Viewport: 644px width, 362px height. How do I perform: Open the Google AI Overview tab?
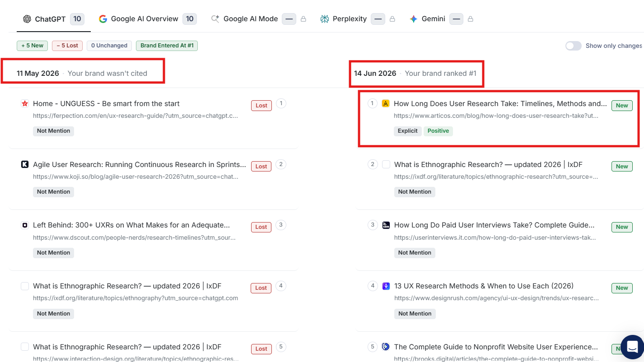[148, 19]
